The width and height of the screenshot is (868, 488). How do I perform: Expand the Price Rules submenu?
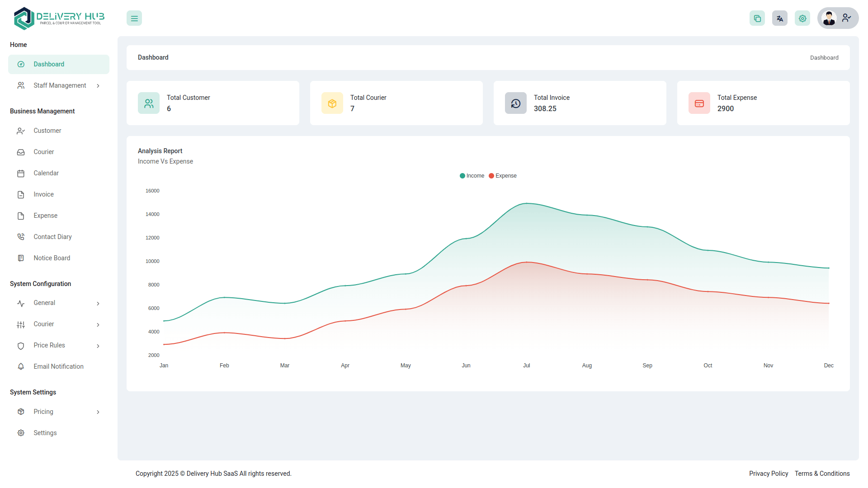tap(98, 346)
